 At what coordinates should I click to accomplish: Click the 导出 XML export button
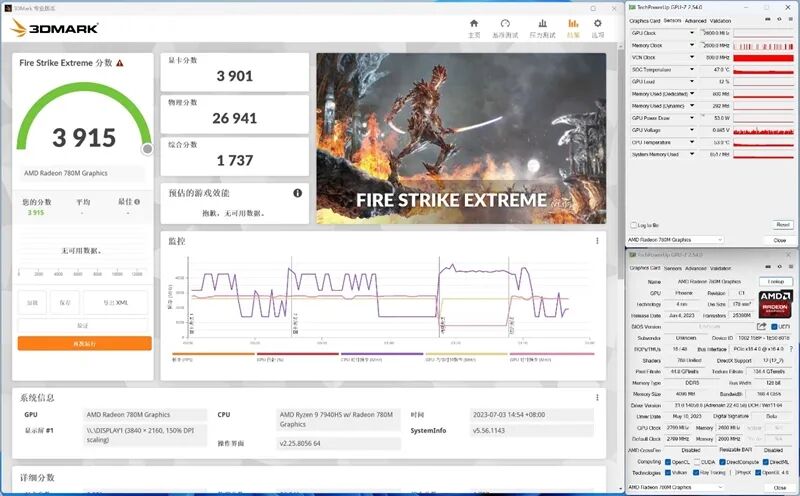tap(116, 303)
